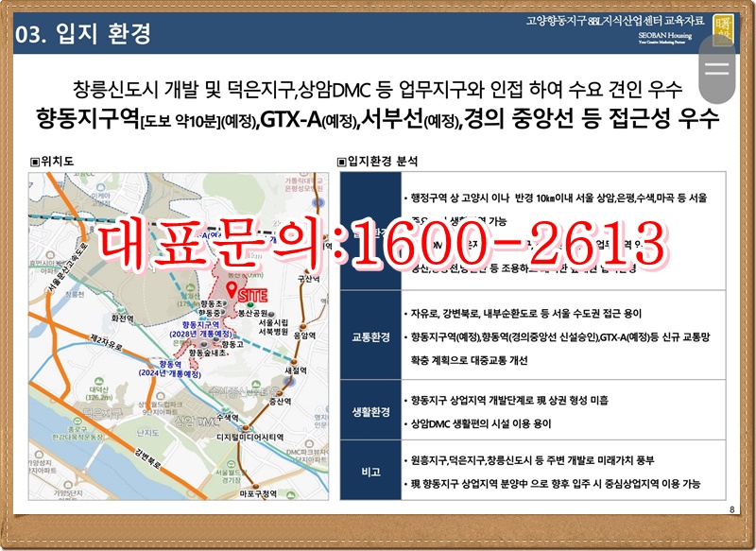Select the '상암DMC 생활편의 시설 이용 용이' bullet
756x551 pixels.
tap(481, 423)
